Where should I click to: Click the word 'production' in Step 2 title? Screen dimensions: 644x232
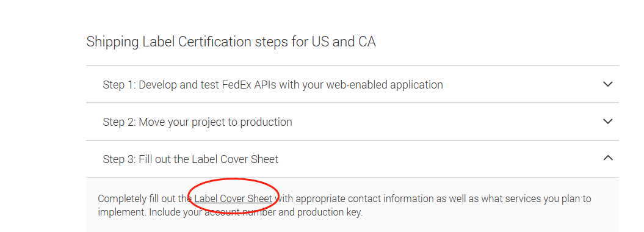266,122
